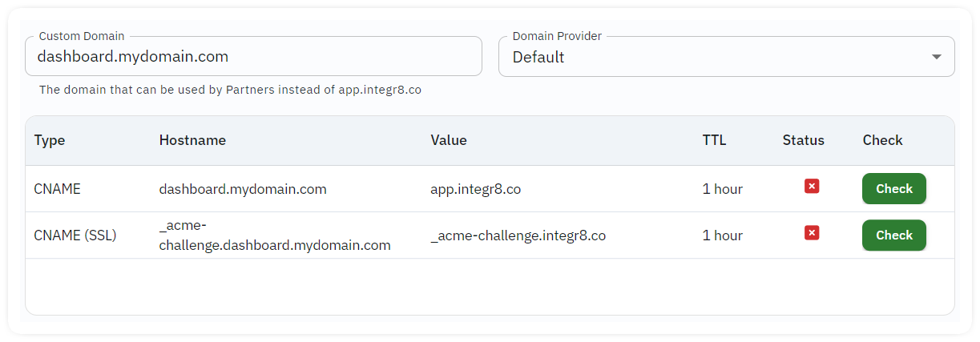
Task: Click Check button for CNAME (SSL) row
Action: [894, 235]
